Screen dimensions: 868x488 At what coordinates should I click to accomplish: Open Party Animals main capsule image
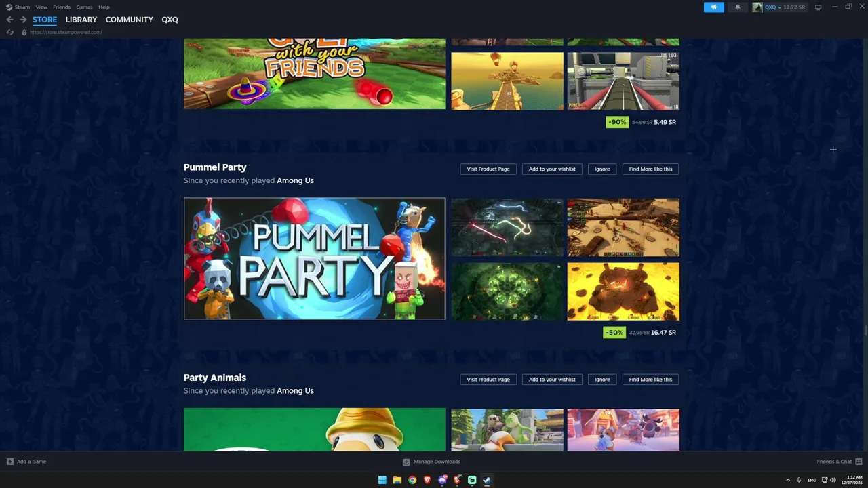coord(315,429)
